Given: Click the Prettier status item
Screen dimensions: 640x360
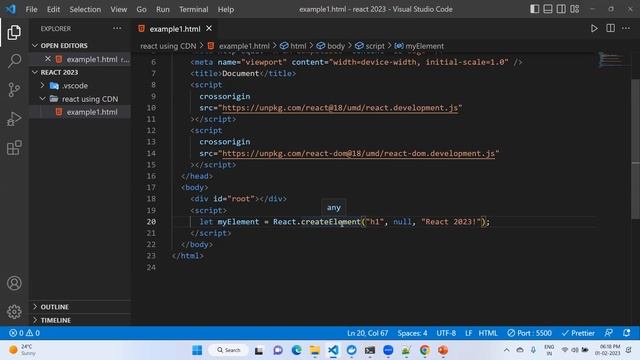Looking at the screenshot, I should pos(578,333).
